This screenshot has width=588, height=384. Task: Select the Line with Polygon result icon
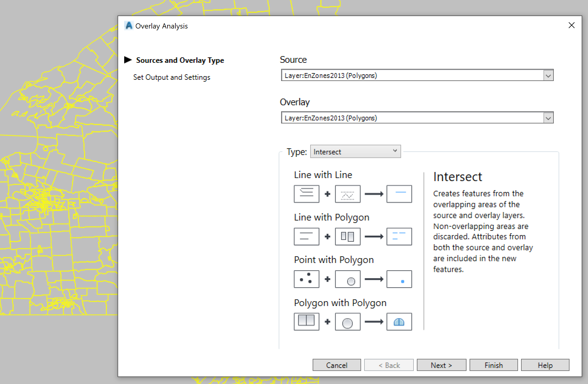[x=399, y=236]
